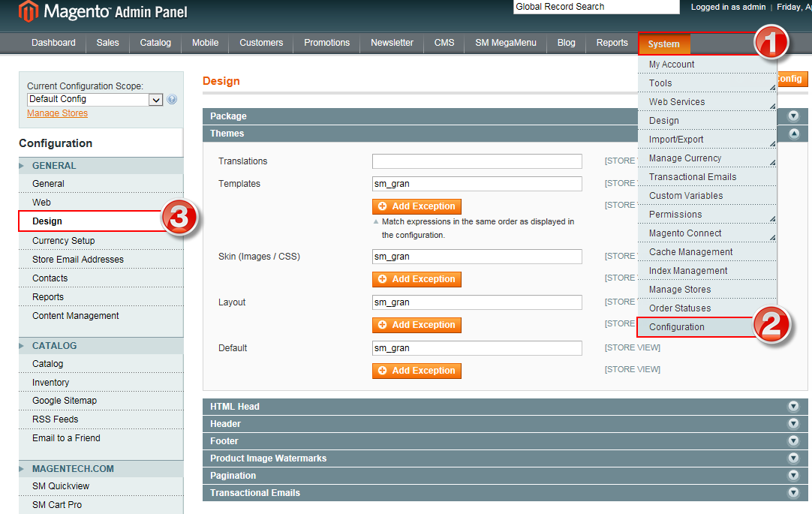Image resolution: width=812 pixels, height=514 pixels.
Task: Click the Templates input field
Action: click(477, 184)
